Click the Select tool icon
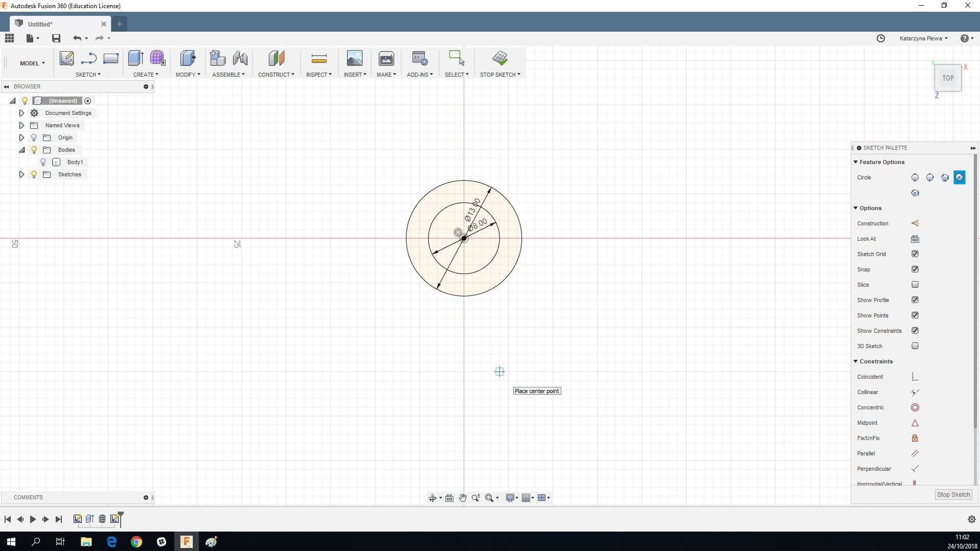 coord(456,57)
